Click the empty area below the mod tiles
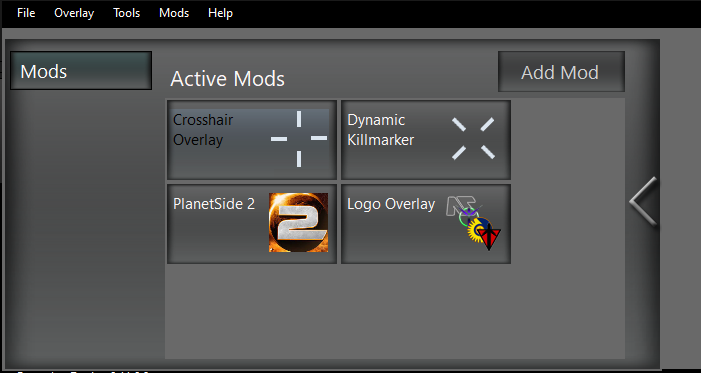Image resolution: width=701 pixels, height=373 pixels. coord(395,311)
